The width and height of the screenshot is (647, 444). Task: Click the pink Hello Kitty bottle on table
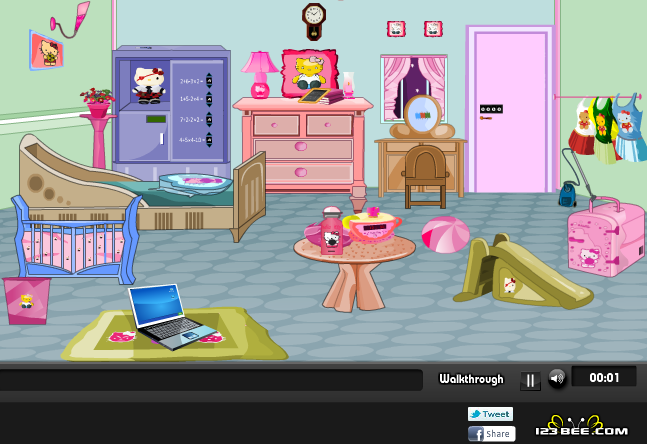click(x=332, y=231)
